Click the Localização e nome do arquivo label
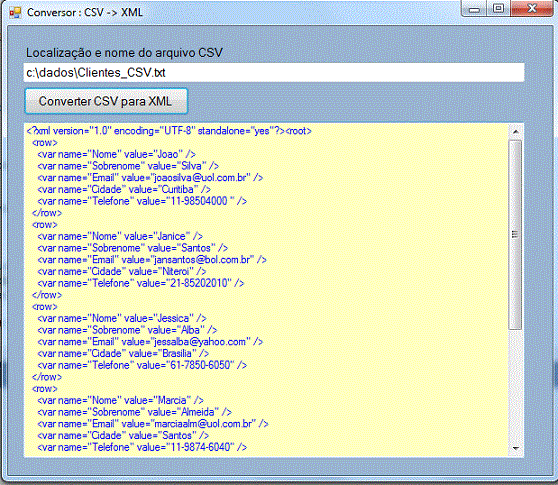The image size is (558, 485). pos(124,53)
